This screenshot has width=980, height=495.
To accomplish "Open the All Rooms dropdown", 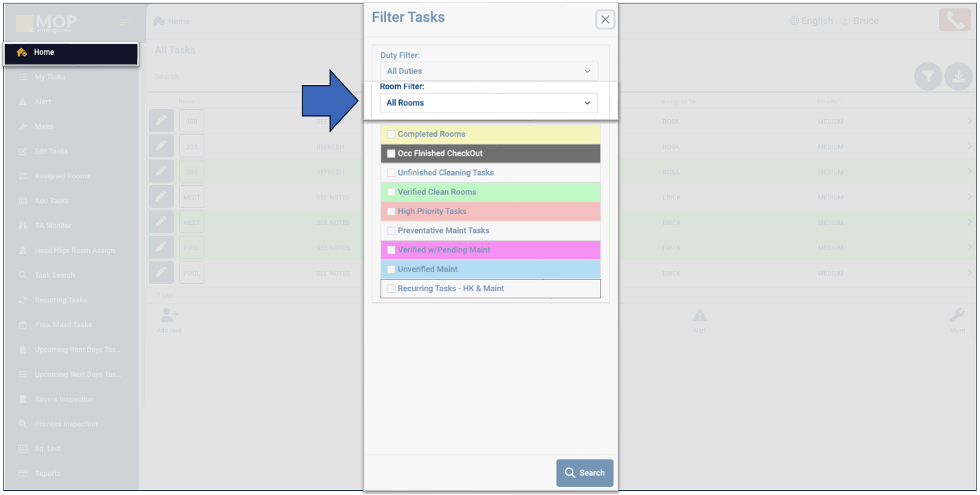I will (x=488, y=103).
